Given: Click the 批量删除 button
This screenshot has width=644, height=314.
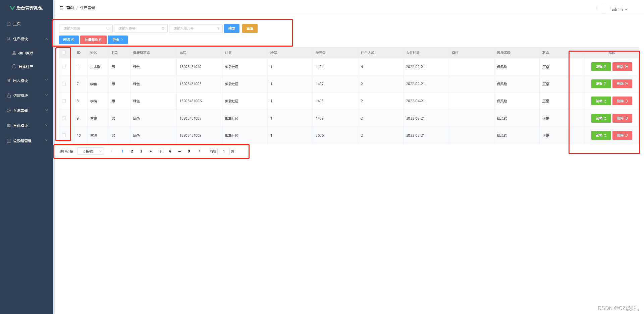Looking at the screenshot, I should coord(93,40).
